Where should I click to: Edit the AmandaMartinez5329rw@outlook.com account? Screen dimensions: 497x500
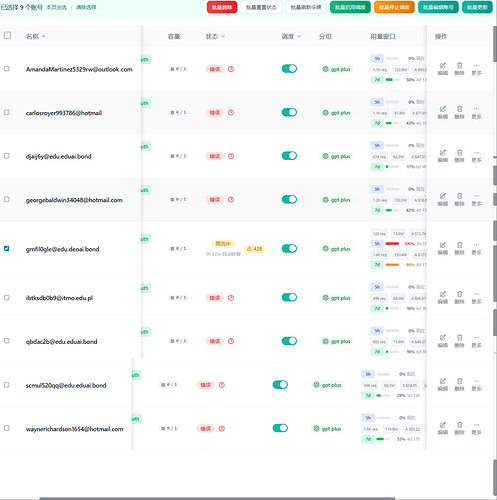click(443, 69)
